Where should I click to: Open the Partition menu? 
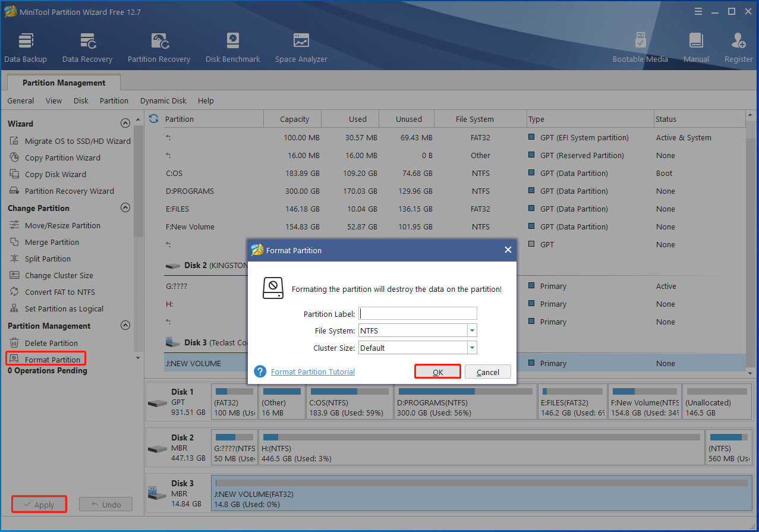pos(114,100)
